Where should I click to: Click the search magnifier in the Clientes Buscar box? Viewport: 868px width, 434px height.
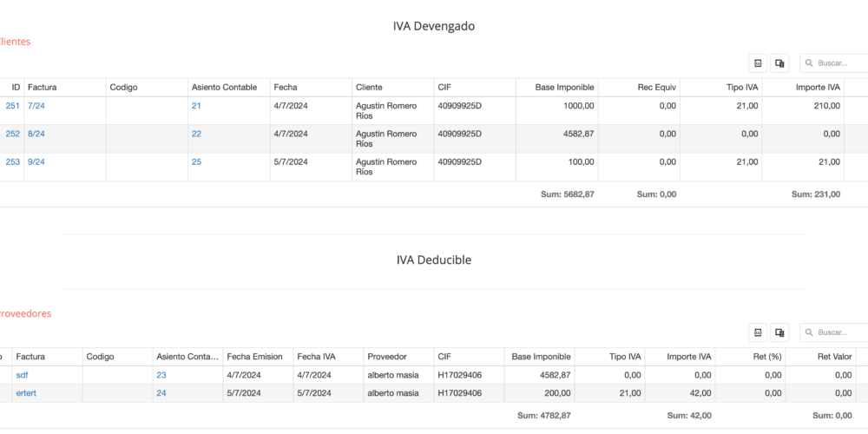click(810, 63)
